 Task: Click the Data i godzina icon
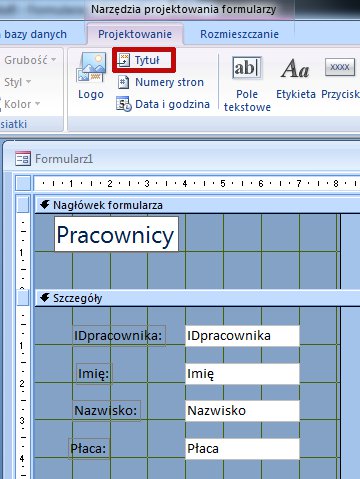click(124, 104)
